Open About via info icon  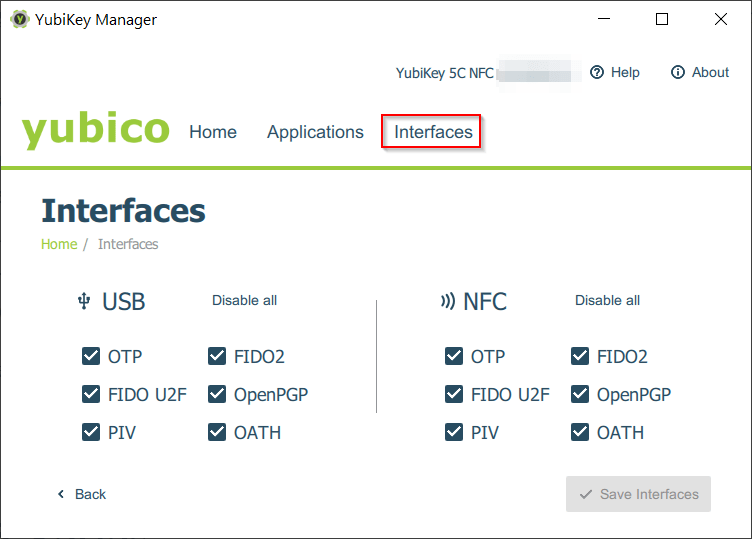tap(678, 72)
